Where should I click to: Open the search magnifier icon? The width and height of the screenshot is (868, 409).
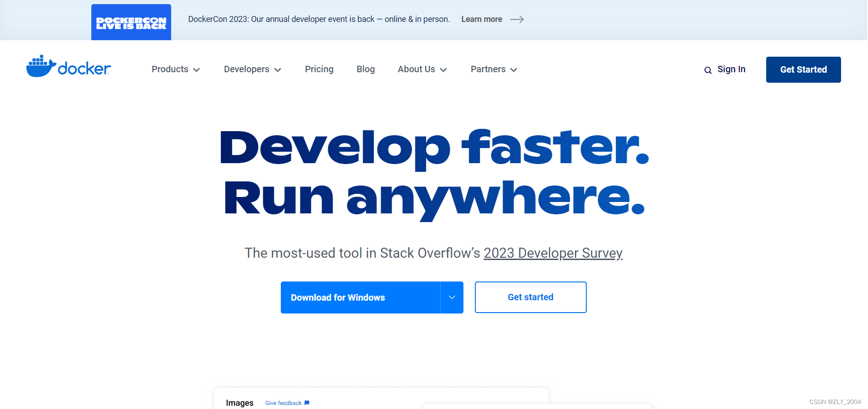click(x=708, y=70)
